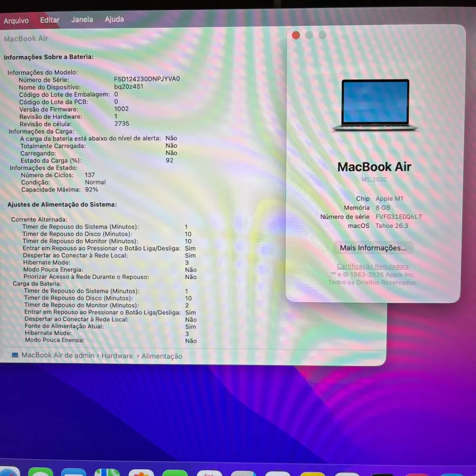
Task: Open the Mail dock icon
Action: [74, 472]
